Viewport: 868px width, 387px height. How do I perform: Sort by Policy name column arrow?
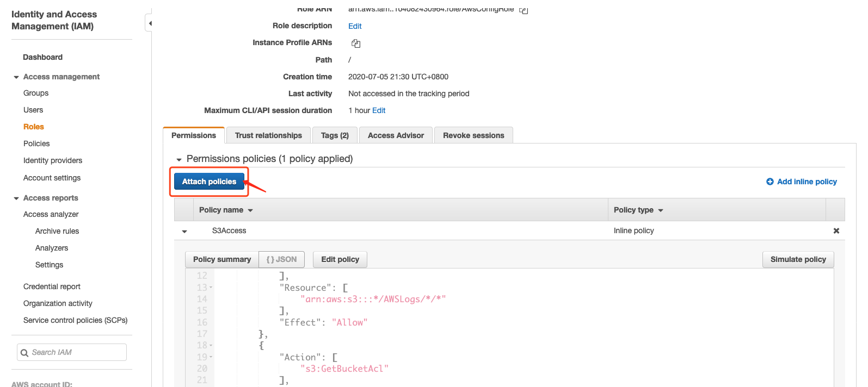click(250, 210)
